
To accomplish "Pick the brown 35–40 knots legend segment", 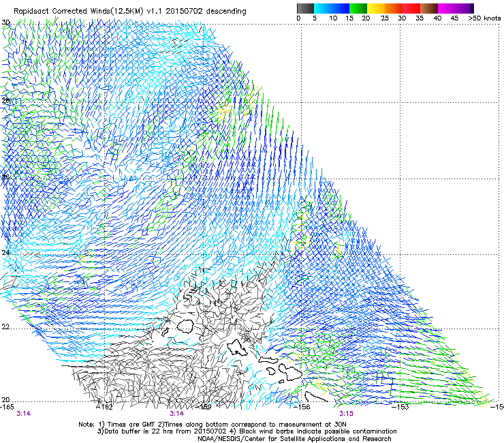I will point(429,8).
